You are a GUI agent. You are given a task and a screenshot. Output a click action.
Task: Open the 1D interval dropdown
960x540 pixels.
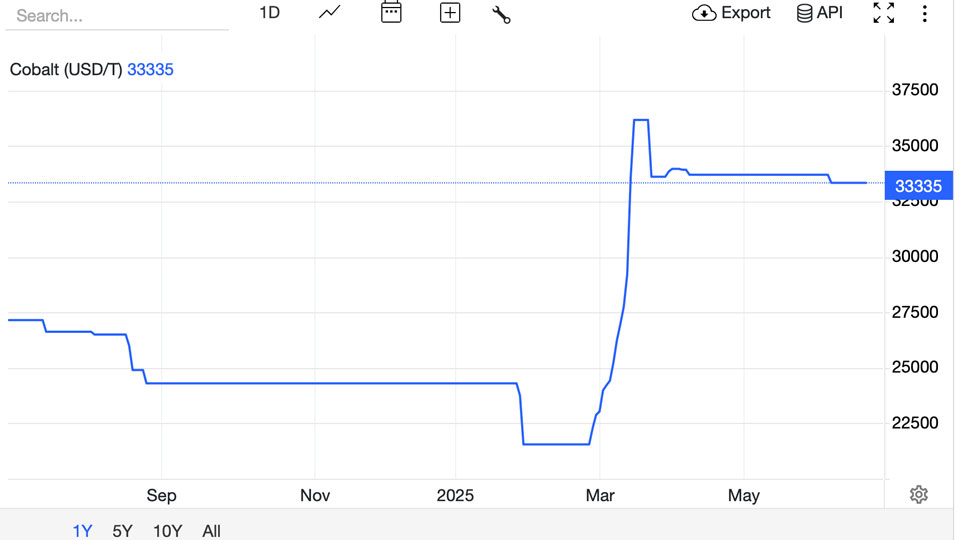(269, 13)
